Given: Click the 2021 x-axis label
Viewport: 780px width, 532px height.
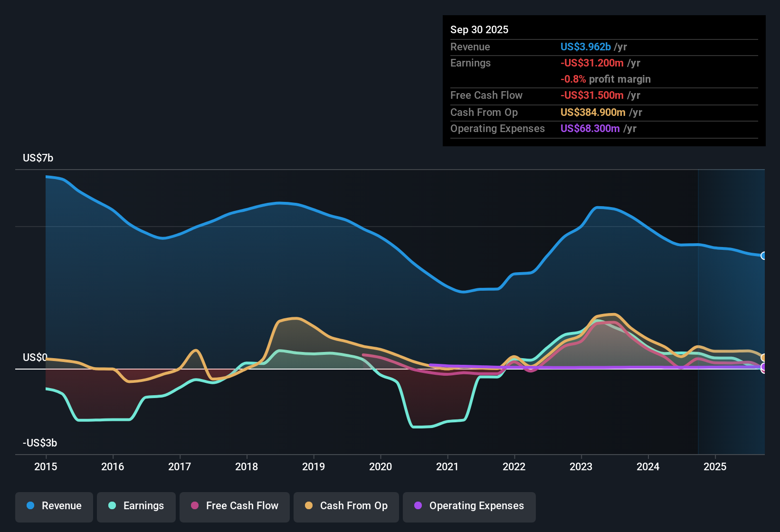Looking at the screenshot, I should pyautogui.click(x=447, y=466).
